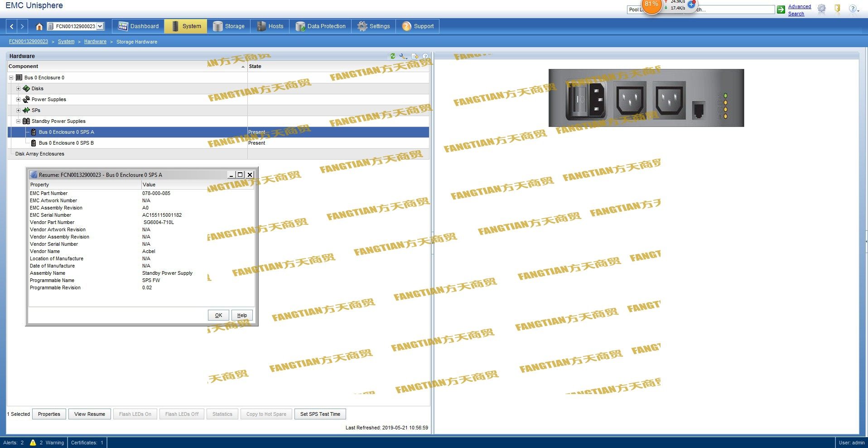Expand the Power Supplies tree node
This screenshot has width=868, height=448.
(19, 99)
